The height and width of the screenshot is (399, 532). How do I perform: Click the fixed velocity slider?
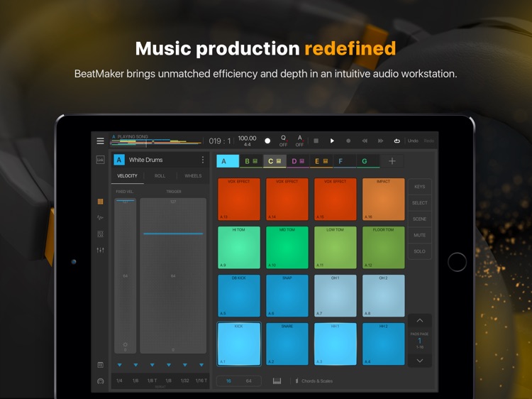[x=125, y=275]
